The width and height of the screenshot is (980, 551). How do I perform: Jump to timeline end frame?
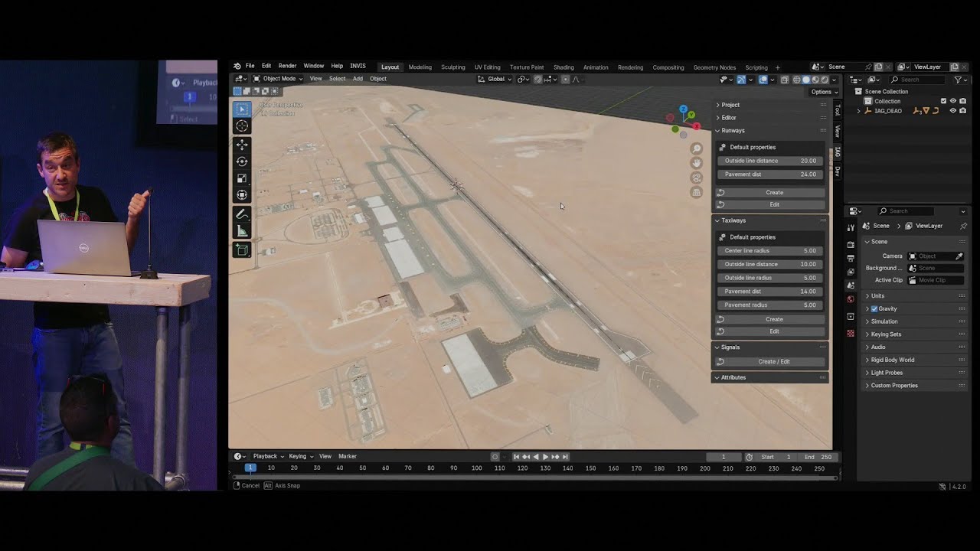565,457
